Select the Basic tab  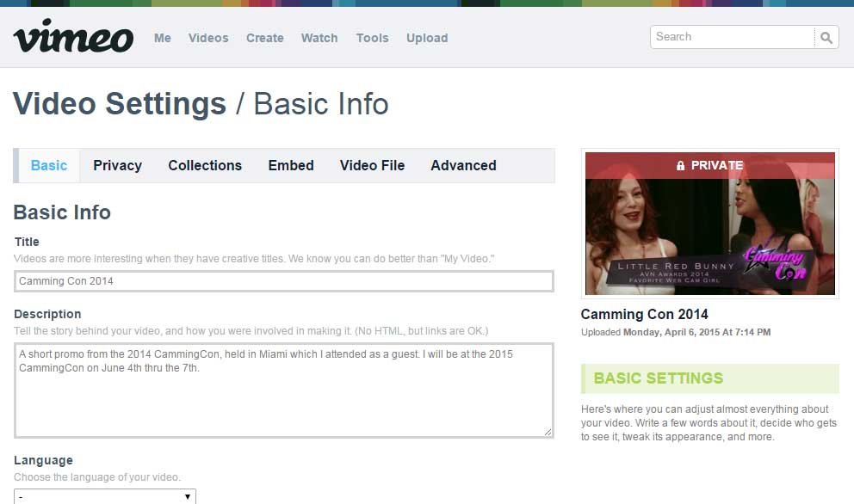[49, 165]
